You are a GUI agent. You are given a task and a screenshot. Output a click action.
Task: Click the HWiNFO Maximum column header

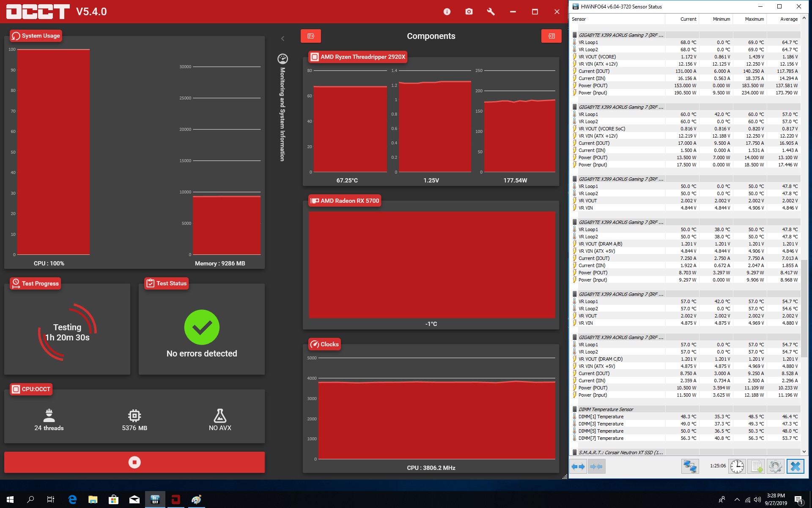coord(749,19)
